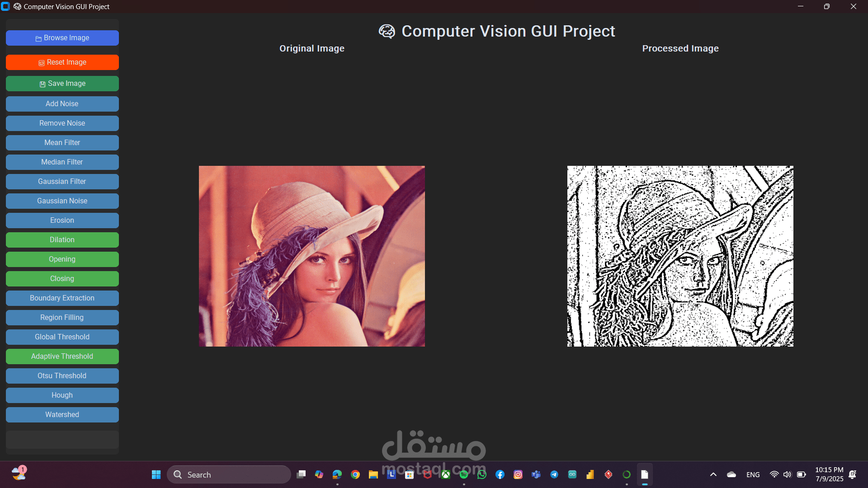Open File Explorer from the taskbar

[373, 474]
